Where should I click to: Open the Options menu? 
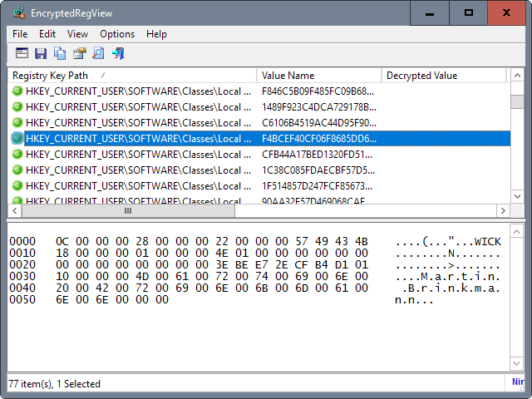point(117,34)
